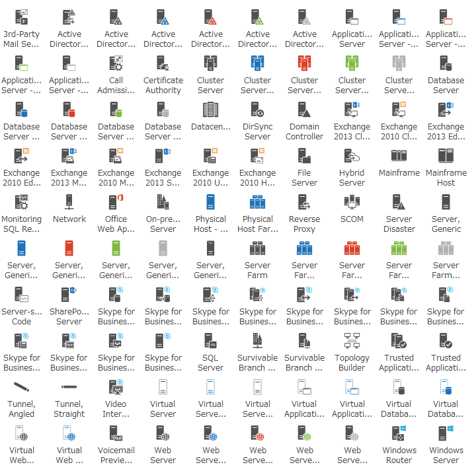Image resolution: width=476 pixels, height=473 pixels.
Task: Click the Network shape icon
Action: click(69, 203)
